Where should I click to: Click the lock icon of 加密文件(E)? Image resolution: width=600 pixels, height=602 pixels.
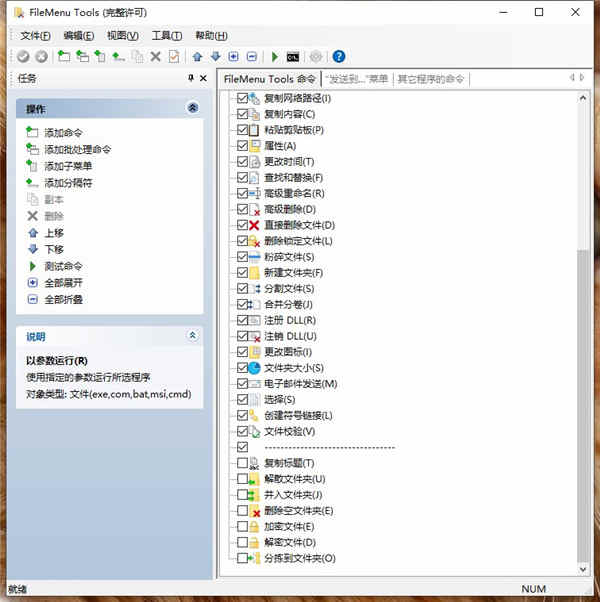coord(254,526)
